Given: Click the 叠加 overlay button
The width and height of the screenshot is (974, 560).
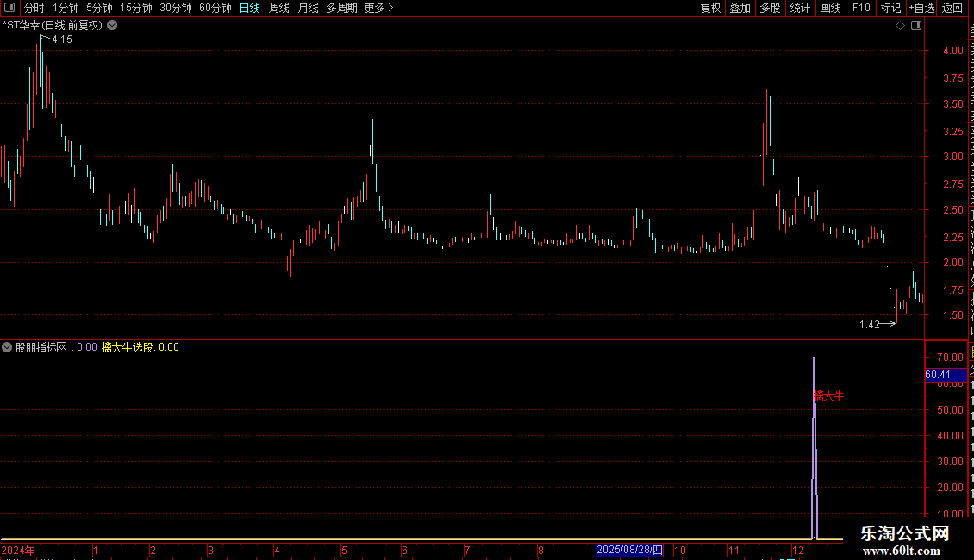Looking at the screenshot, I should click(x=740, y=8).
